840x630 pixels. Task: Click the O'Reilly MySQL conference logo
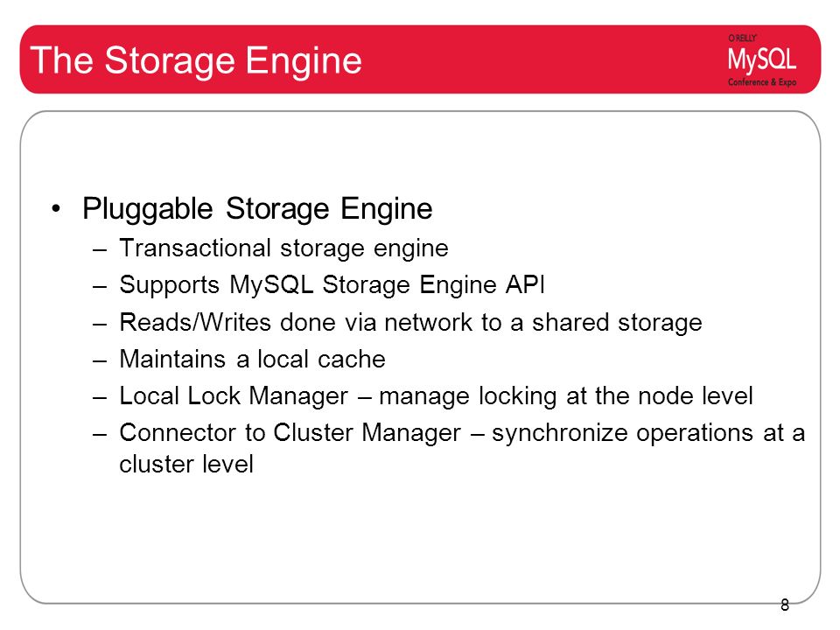pyautogui.click(x=762, y=60)
